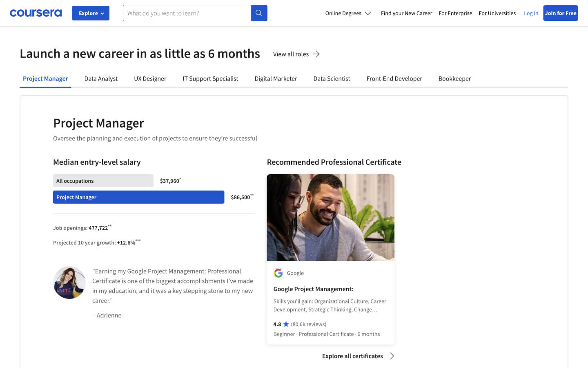Click the Coursera logo
Screen dimensions: 588x368
tap(36, 13)
